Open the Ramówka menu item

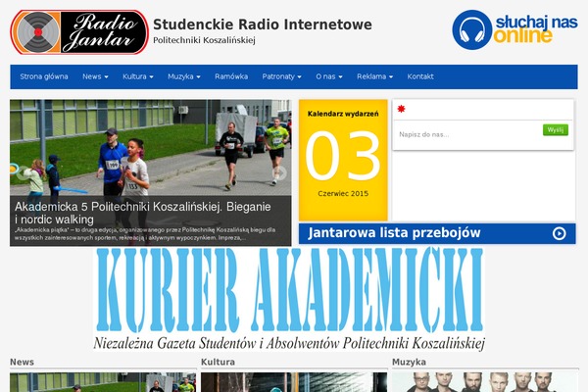pos(231,76)
